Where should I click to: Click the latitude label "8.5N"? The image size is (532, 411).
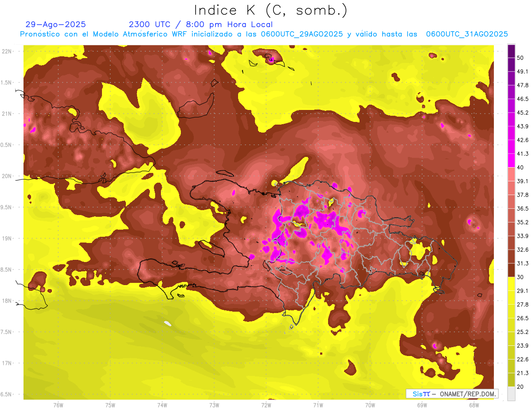tap(6, 270)
